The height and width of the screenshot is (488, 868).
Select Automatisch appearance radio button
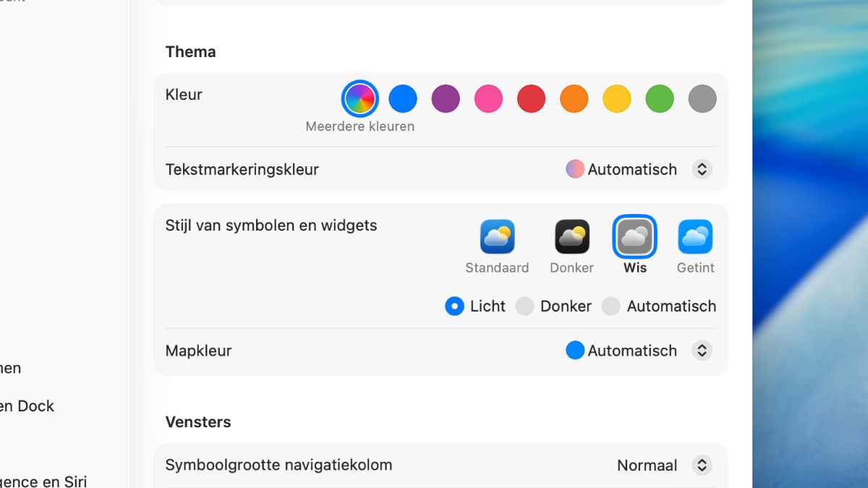(611, 307)
